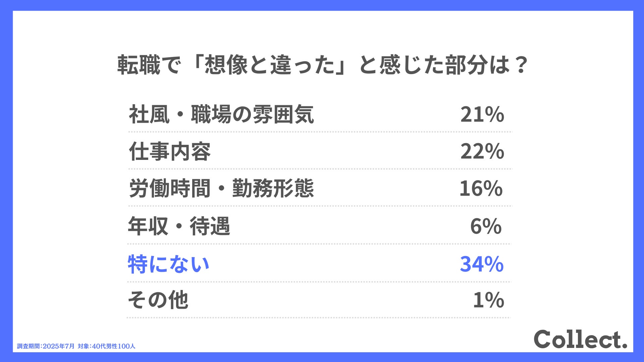
Task: Select the その他 row label
Action: pos(158,300)
